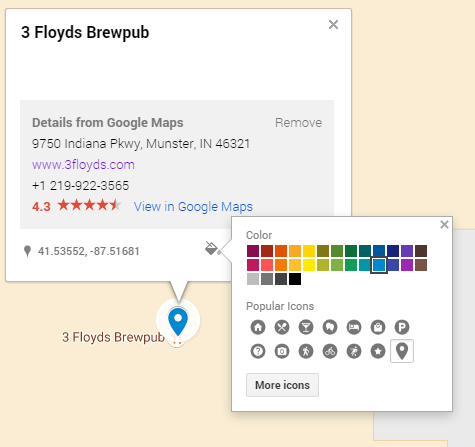
Task: Select the house icon in Popular Icons
Action: [258, 327]
